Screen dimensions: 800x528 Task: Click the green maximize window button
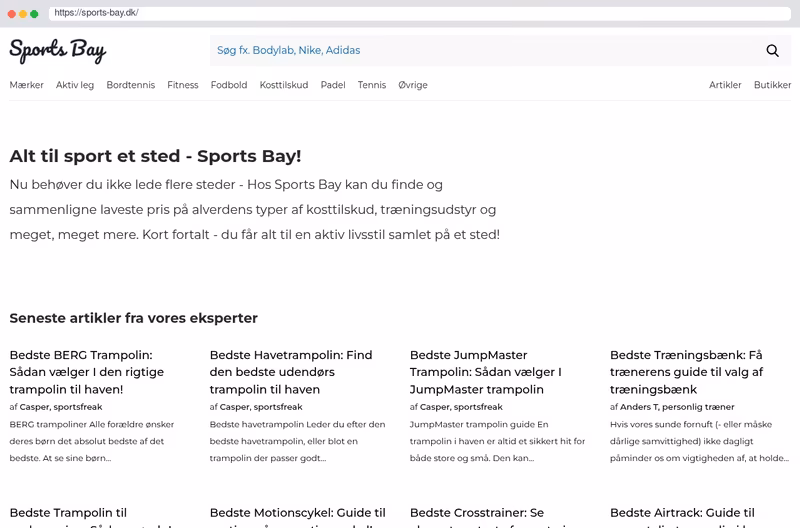pos(34,14)
